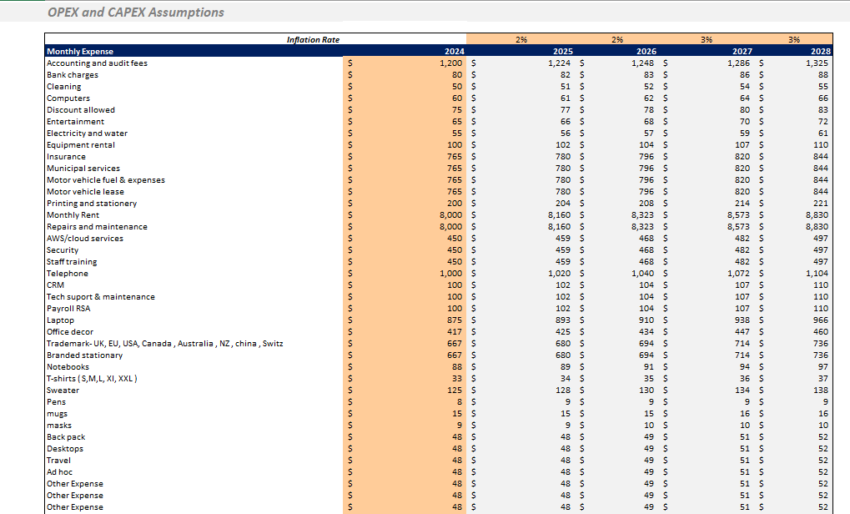Select the Computers row label
This screenshot has width=850, height=514.
68,98
